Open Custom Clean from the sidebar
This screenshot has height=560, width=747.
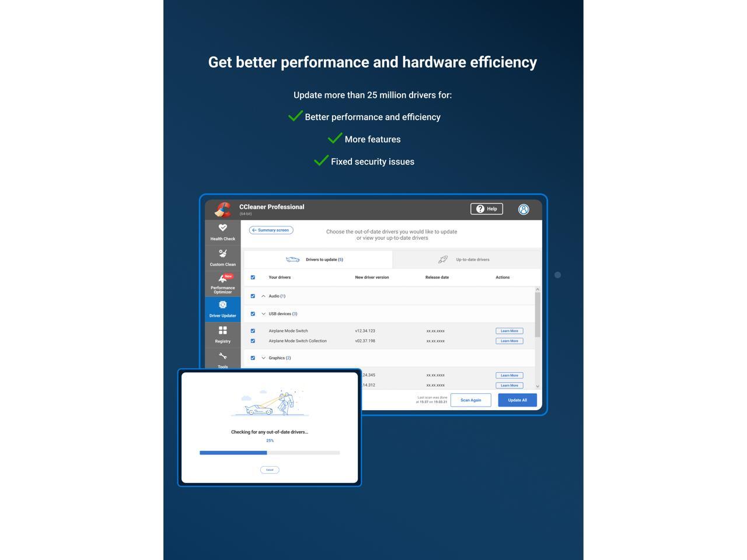point(222,253)
